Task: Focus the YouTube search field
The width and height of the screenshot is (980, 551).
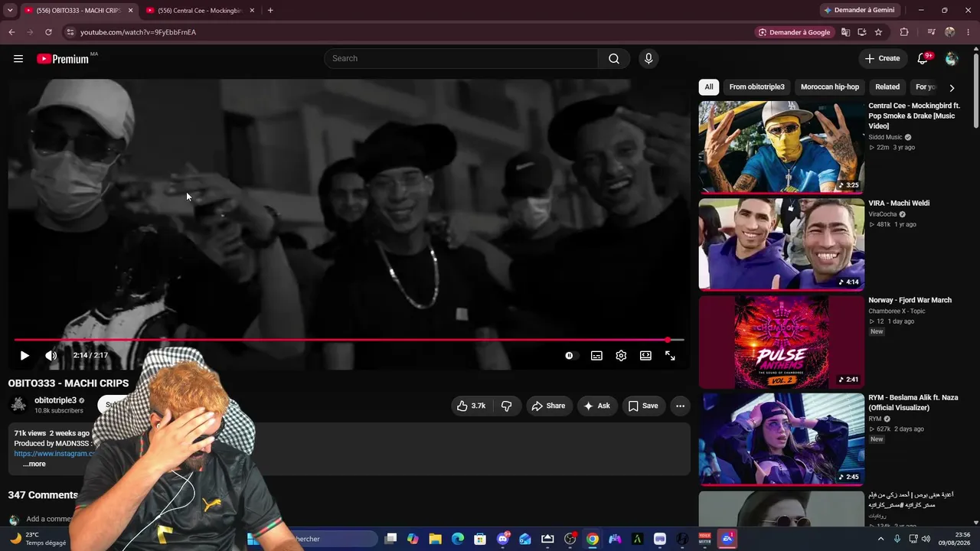Action: tap(461, 59)
